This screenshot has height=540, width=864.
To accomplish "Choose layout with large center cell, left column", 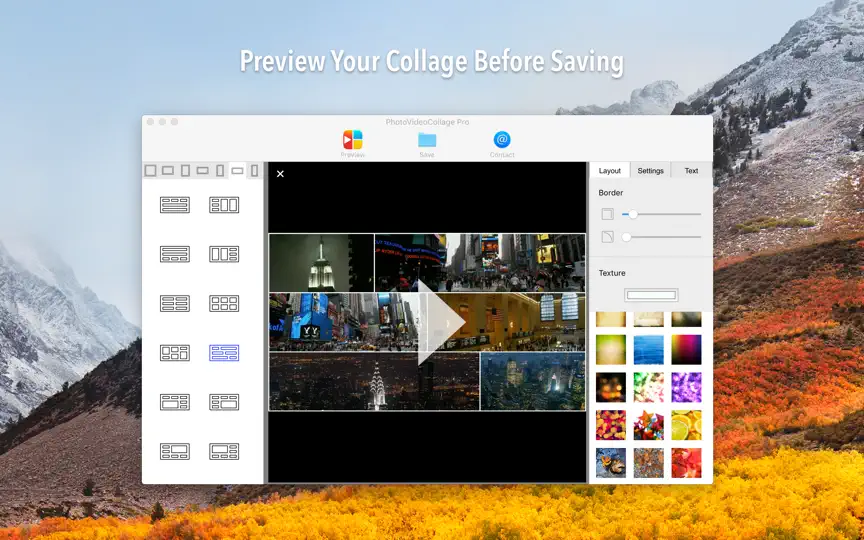I will coord(175,451).
